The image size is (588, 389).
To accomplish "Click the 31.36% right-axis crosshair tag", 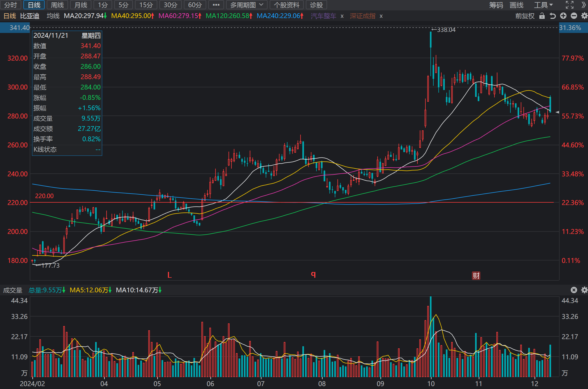I will [573, 28].
